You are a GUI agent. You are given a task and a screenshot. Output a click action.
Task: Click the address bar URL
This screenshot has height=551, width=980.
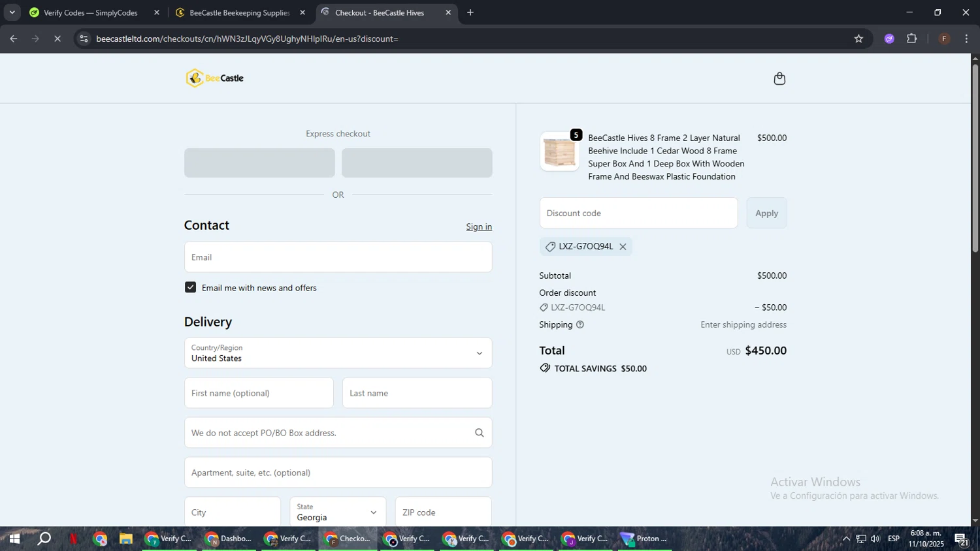pyautogui.click(x=247, y=39)
